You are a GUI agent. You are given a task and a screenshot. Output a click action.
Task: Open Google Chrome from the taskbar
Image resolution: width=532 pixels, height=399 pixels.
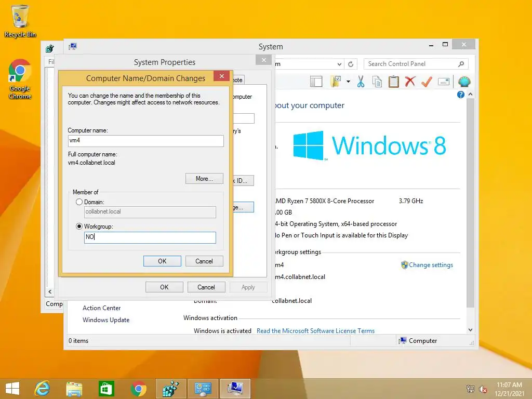coord(138,389)
